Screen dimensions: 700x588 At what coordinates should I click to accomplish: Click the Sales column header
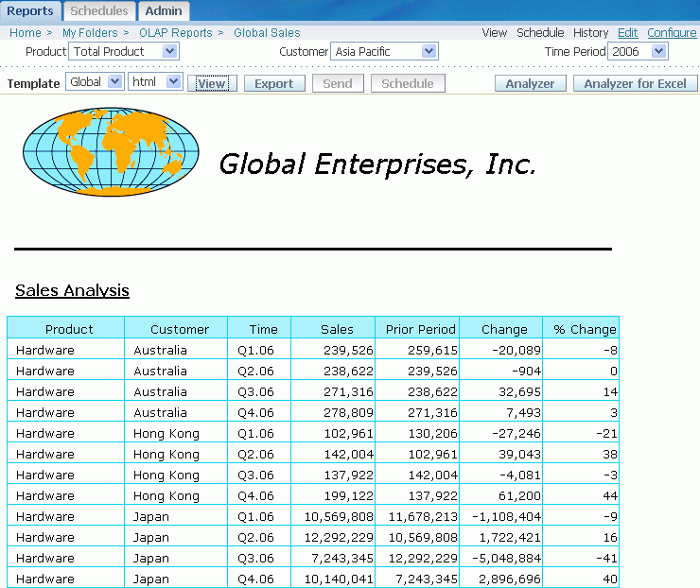coord(333,329)
